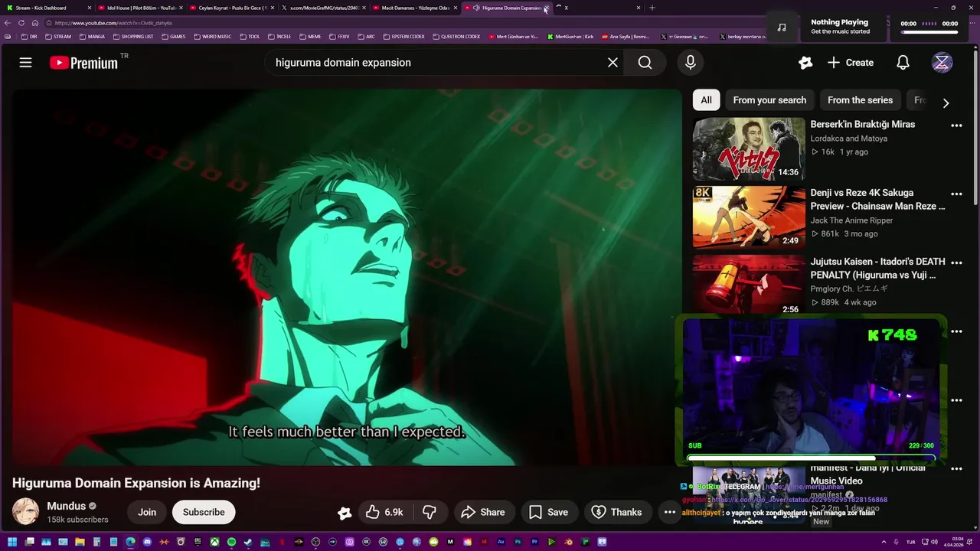This screenshot has height=551, width=980.
Task: Open Epstein Codex bookmark
Action: pyautogui.click(x=403, y=36)
